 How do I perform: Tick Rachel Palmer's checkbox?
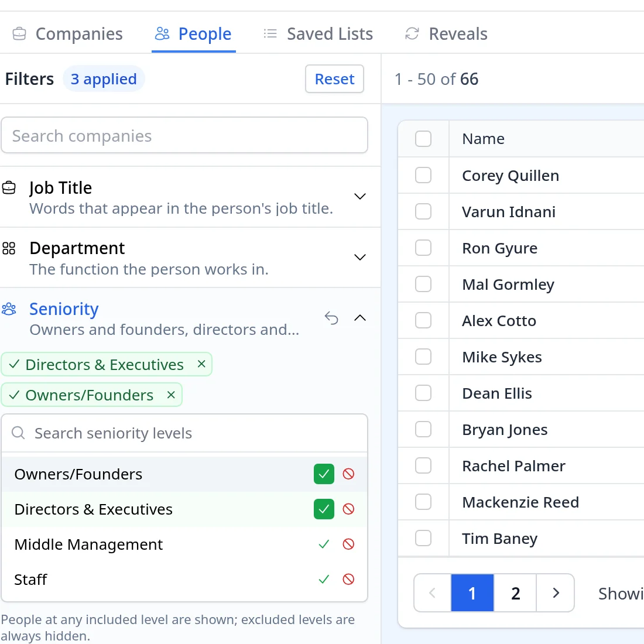click(x=423, y=466)
